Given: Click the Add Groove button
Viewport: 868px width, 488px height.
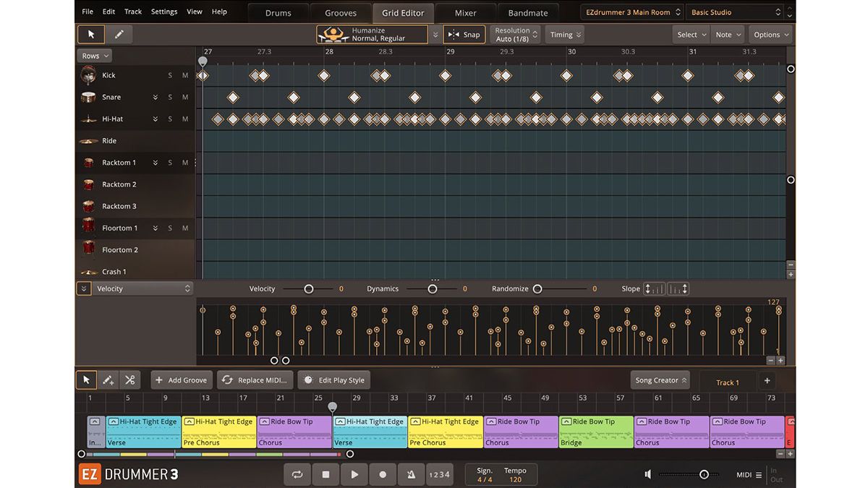Looking at the screenshot, I should (181, 380).
